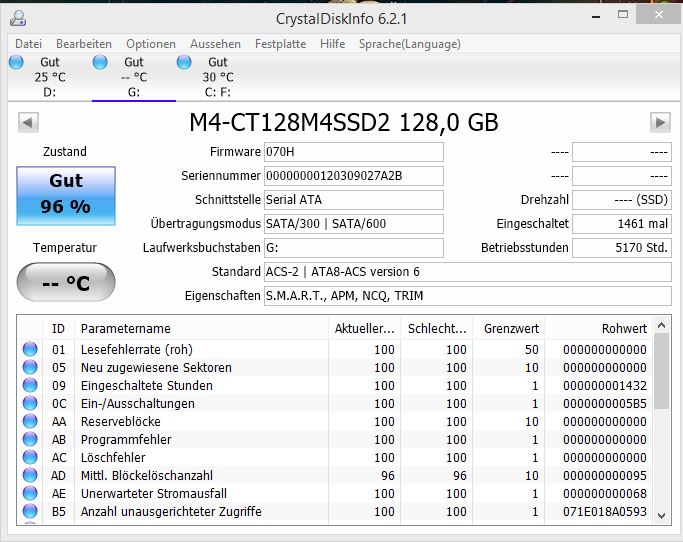Open the Hilfe menu
Image resolution: width=683 pixels, height=542 pixels.
point(332,44)
